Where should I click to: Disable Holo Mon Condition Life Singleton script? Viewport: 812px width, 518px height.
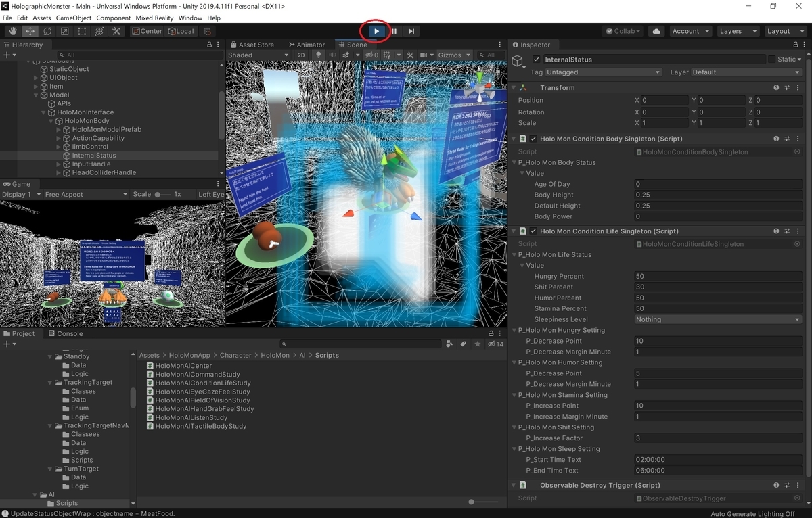pos(533,231)
